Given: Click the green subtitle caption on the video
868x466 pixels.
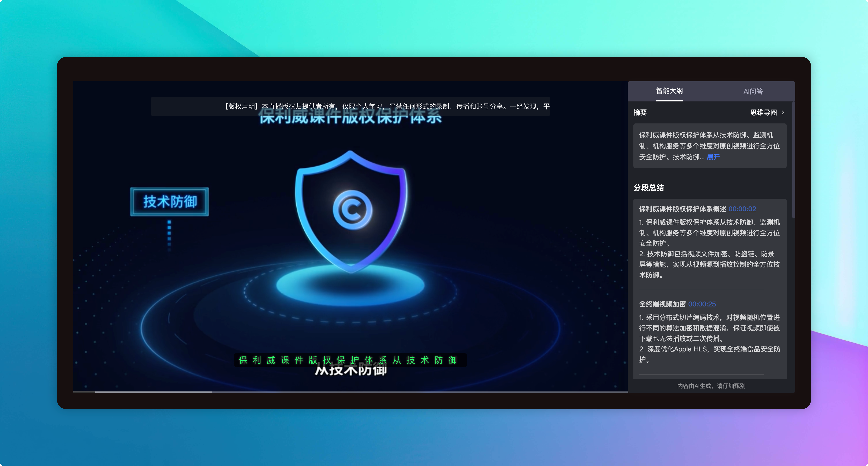Looking at the screenshot, I should 350,360.
